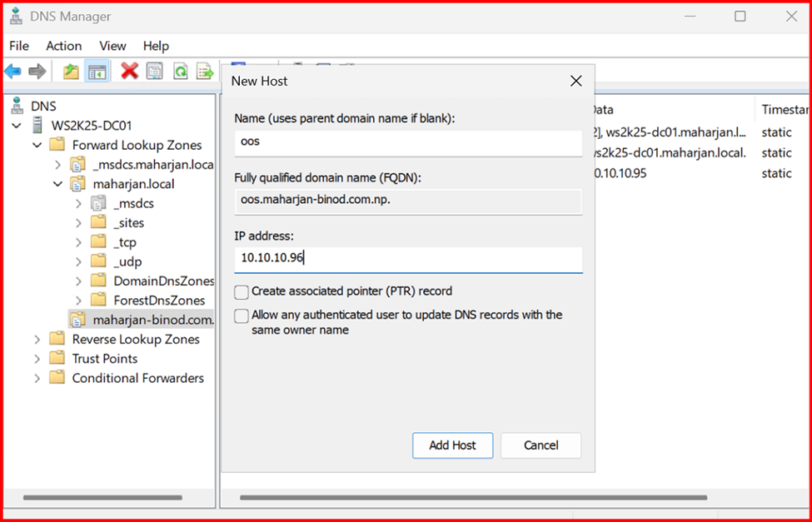Collapse the maharjan.local zone tree
The width and height of the screenshot is (812, 522).
click(57, 184)
